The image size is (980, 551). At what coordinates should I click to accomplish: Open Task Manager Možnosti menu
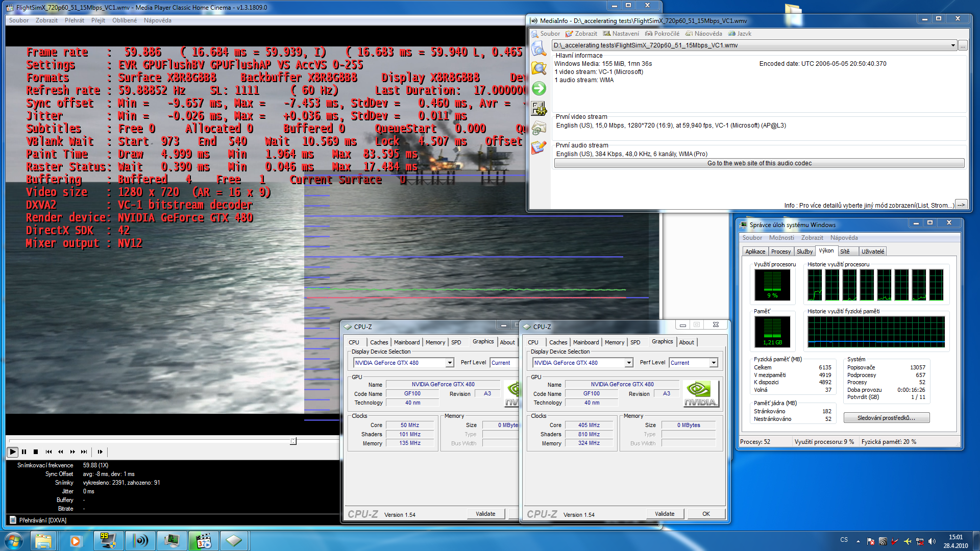pos(781,238)
